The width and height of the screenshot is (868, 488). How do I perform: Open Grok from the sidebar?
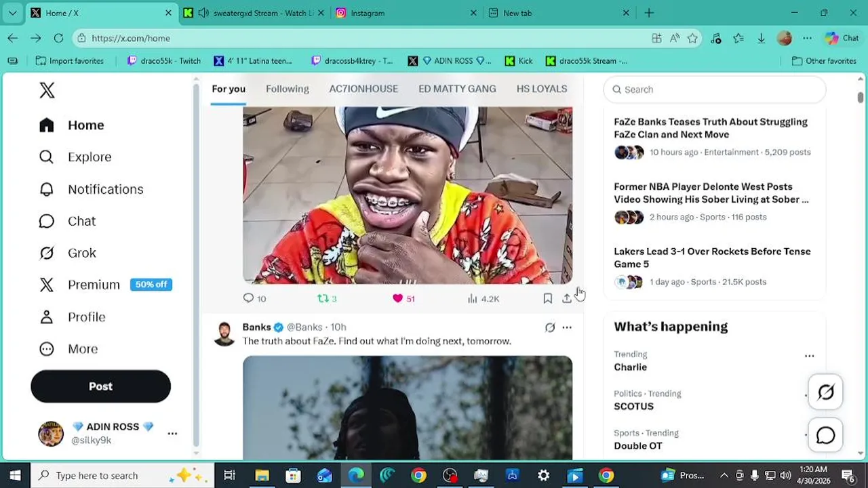pos(67,253)
